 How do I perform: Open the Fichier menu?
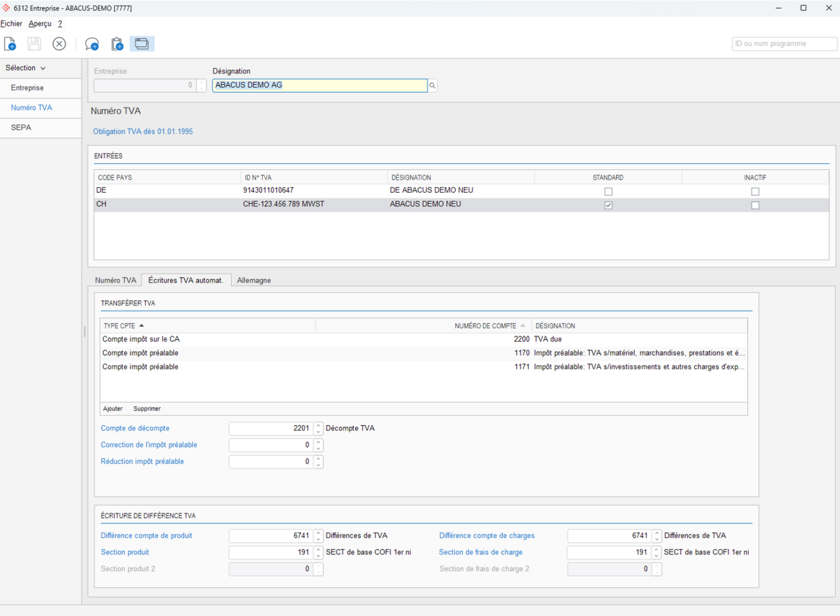11,24
